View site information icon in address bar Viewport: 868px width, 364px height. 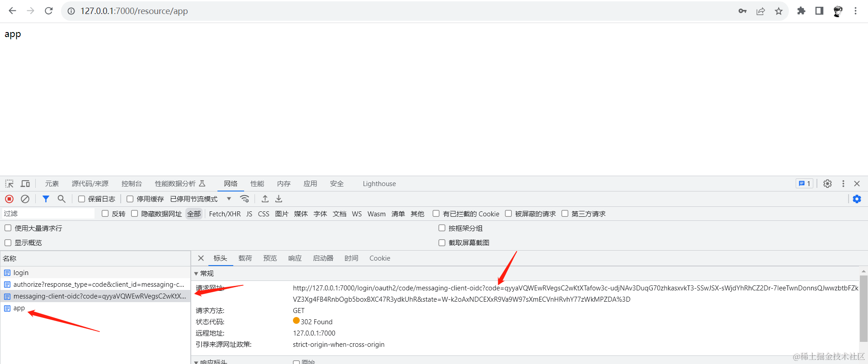point(71,11)
